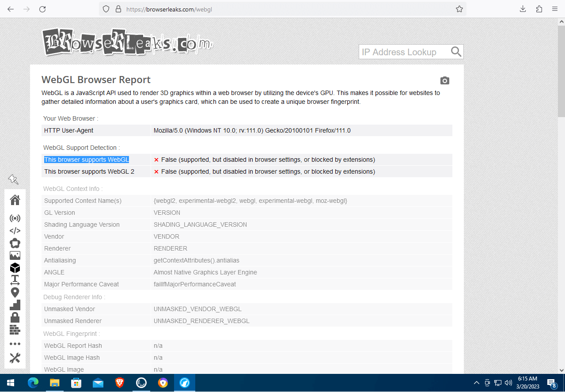
Task: Bookmark this page with the star icon
Action: click(x=459, y=9)
